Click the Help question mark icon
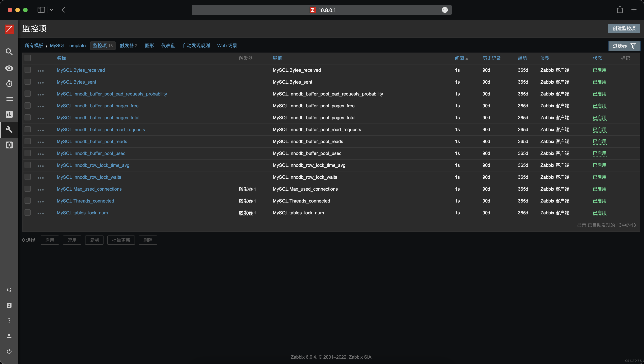Viewport: 644px width, 364px height. (x=9, y=320)
